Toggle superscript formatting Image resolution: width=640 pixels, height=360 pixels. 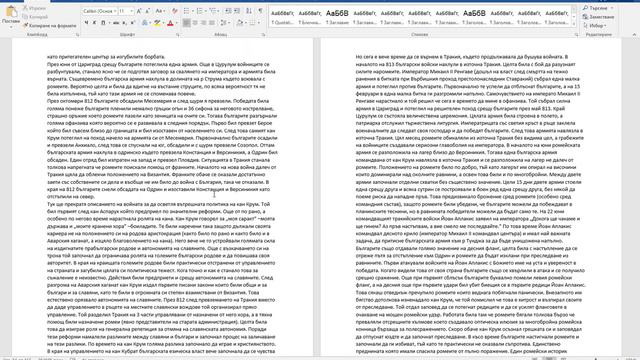coord(133,23)
